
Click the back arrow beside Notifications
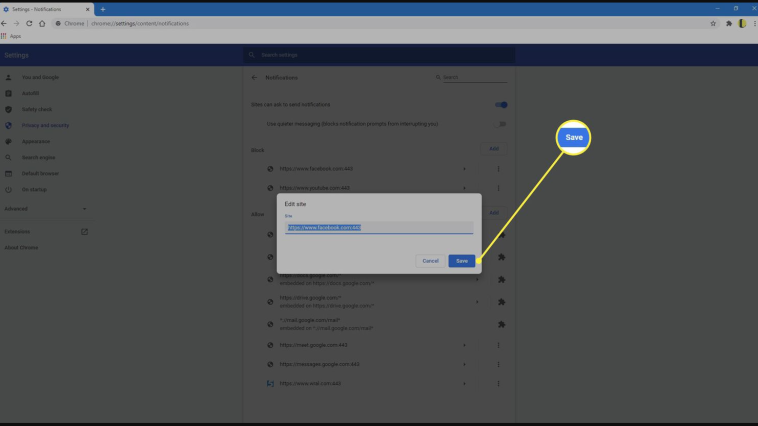point(254,77)
